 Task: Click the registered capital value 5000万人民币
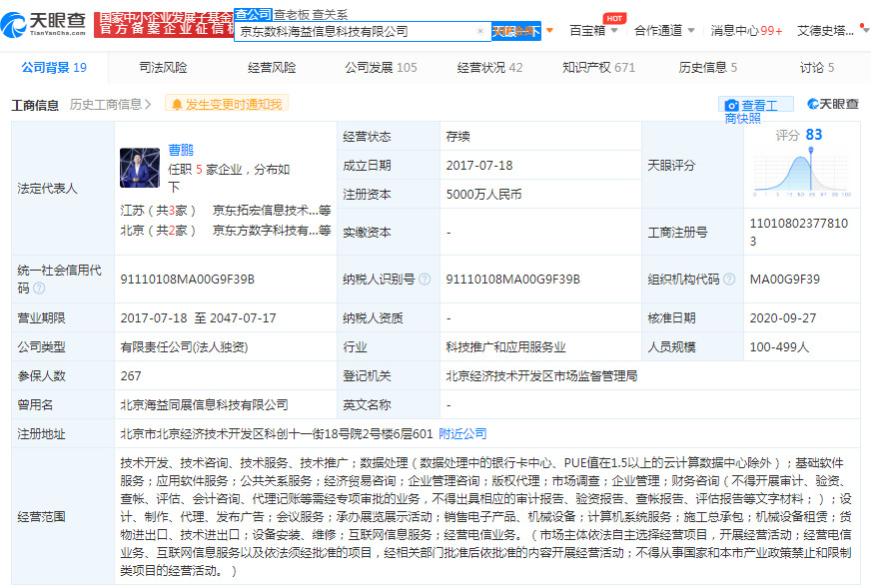click(x=483, y=195)
